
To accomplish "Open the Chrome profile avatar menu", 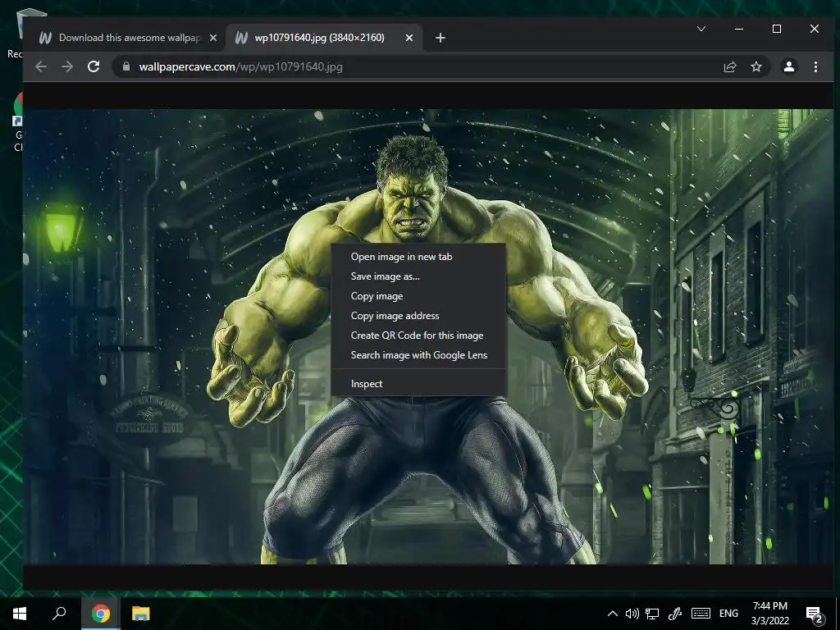I will (x=788, y=66).
